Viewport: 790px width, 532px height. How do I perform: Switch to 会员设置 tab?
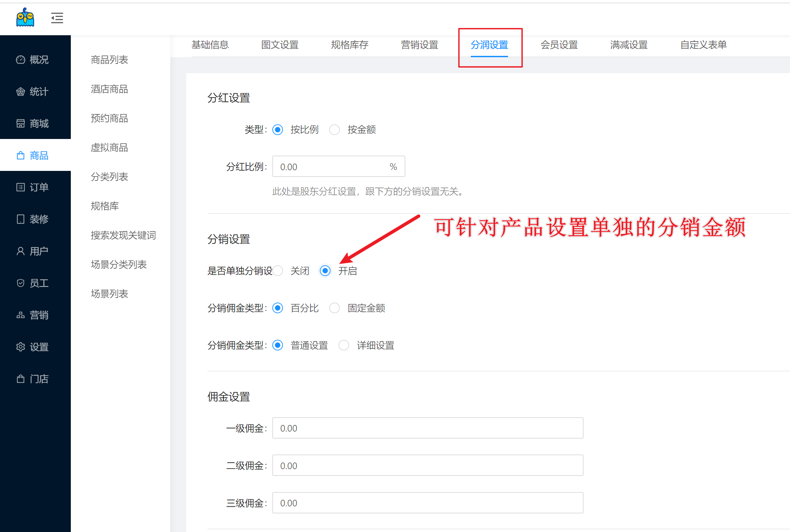click(559, 45)
